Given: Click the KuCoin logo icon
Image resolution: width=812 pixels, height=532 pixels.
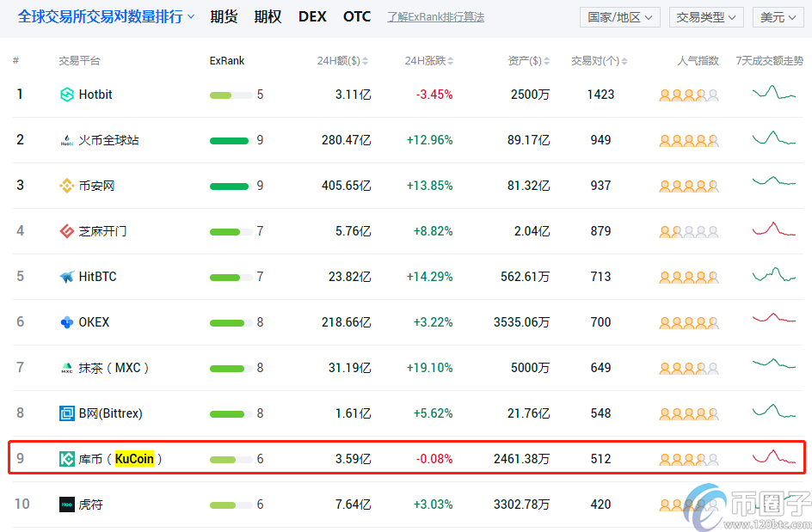Looking at the screenshot, I should click(x=67, y=459).
